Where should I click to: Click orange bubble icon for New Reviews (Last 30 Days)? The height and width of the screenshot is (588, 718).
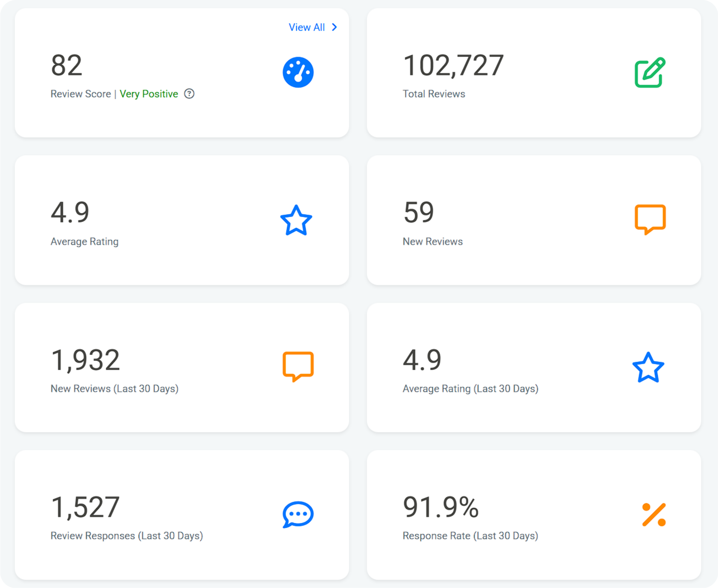pyautogui.click(x=298, y=367)
